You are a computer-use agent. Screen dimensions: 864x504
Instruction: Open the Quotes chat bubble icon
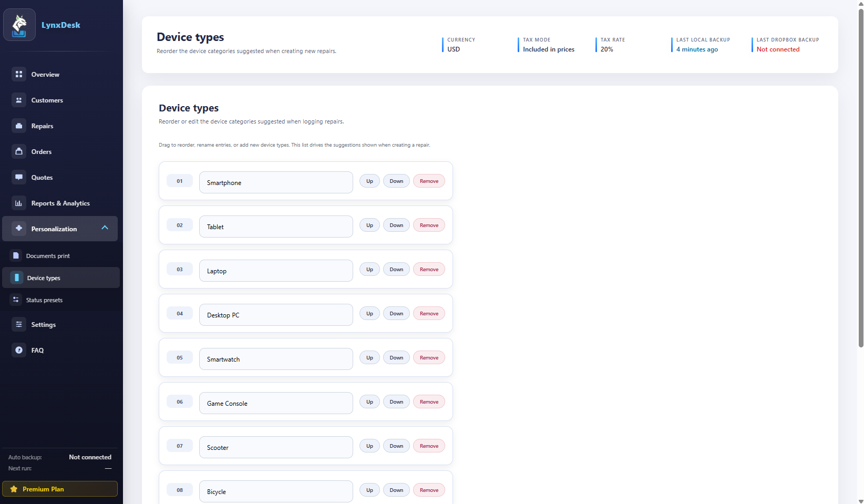click(x=19, y=177)
